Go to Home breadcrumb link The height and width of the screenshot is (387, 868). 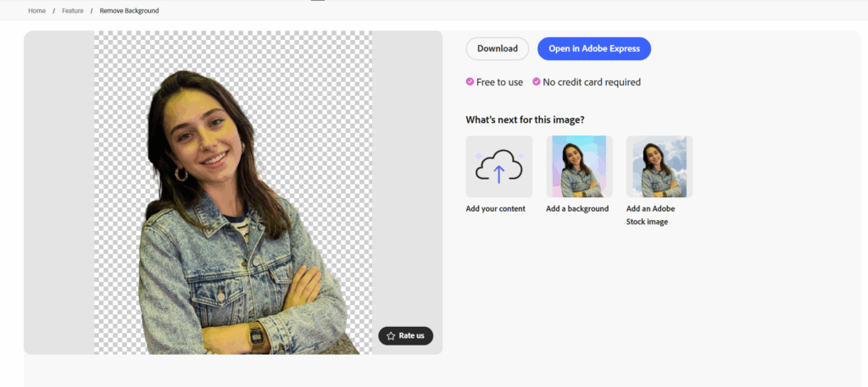click(x=37, y=10)
